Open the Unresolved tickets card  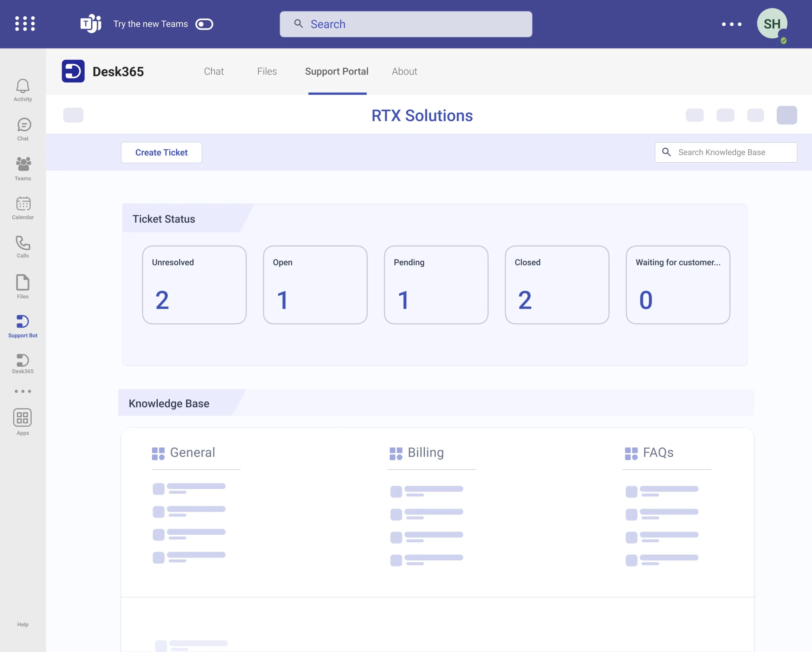click(x=194, y=285)
